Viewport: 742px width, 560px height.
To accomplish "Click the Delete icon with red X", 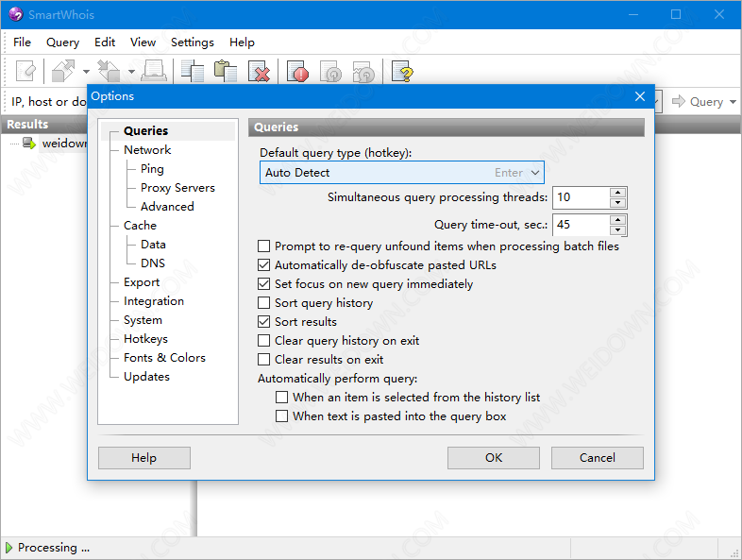I will pyautogui.click(x=259, y=71).
